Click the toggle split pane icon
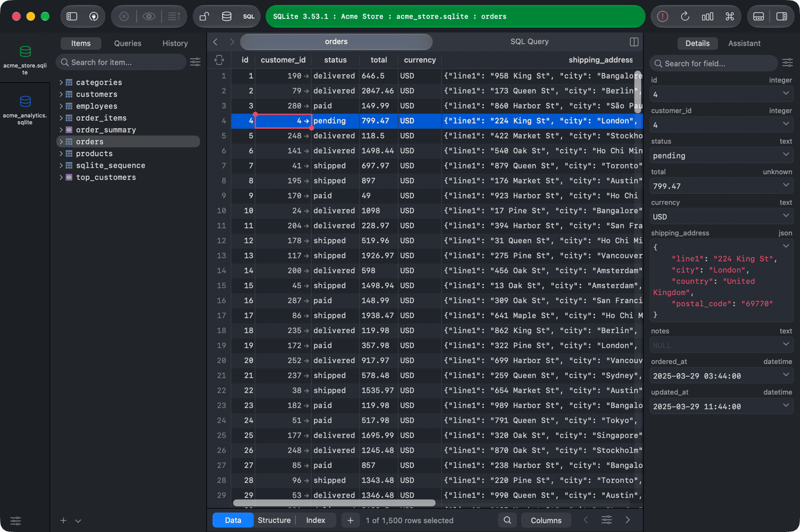Image resolution: width=800 pixels, height=532 pixels. (x=634, y=42)
